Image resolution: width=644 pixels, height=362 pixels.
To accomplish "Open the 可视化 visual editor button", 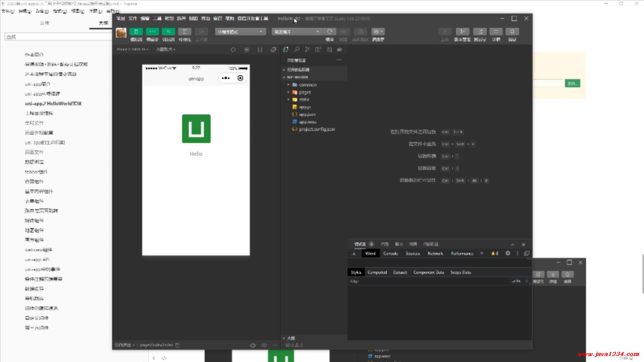I will pyautogui.click(x=184, y=32).
